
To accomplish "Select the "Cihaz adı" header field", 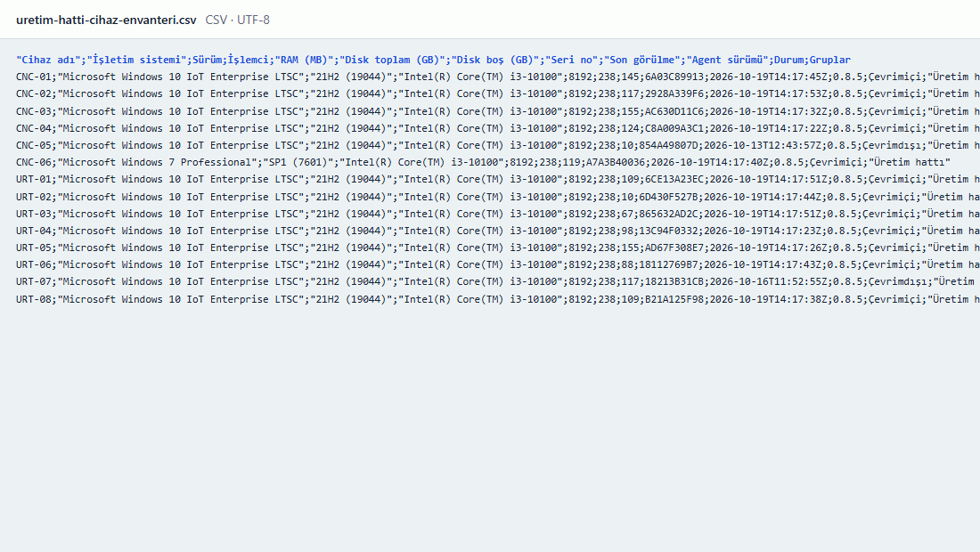I will [x=49, y=60].
